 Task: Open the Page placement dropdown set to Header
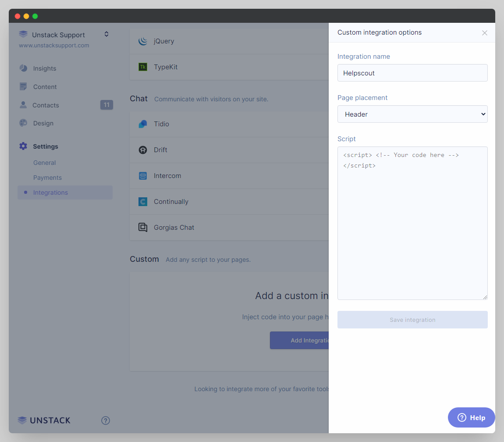pyautogui.click(x=412, y=114)
